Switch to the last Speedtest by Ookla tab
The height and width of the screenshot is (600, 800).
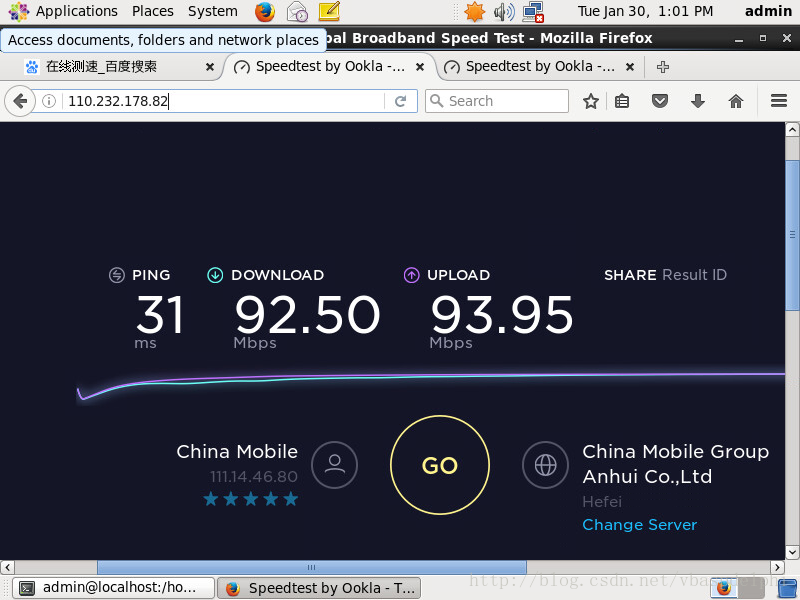pos(540,67)
